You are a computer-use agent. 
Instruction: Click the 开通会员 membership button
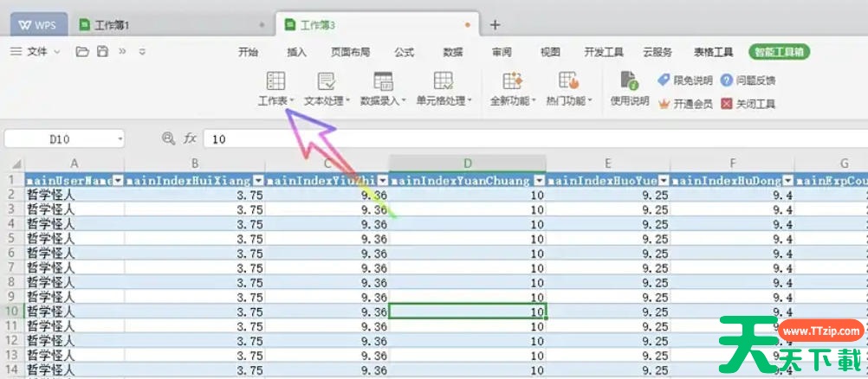[685, 104]
